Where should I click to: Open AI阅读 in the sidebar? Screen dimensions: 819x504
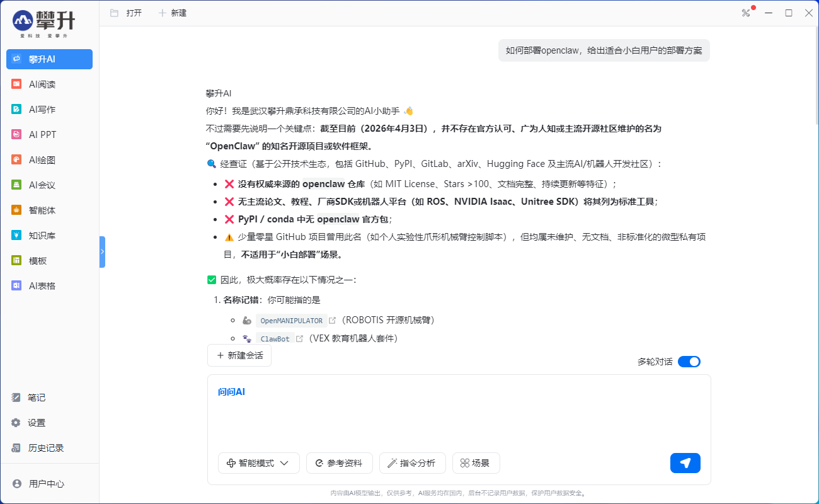49,84
